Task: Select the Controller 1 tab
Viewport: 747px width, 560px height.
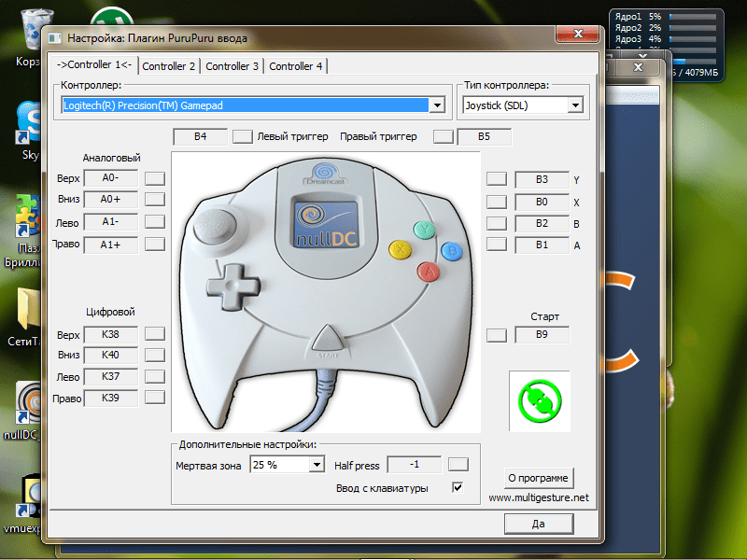Action: [x=94, y=64]
